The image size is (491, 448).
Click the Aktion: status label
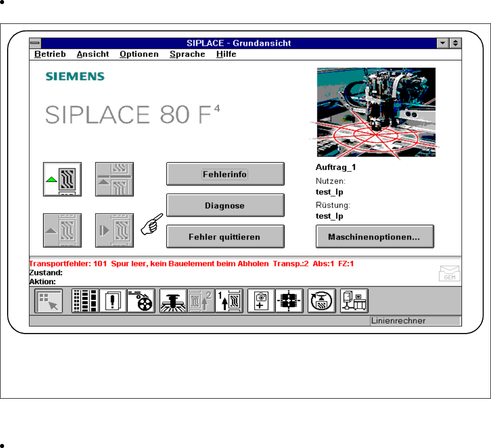(43, 282)
